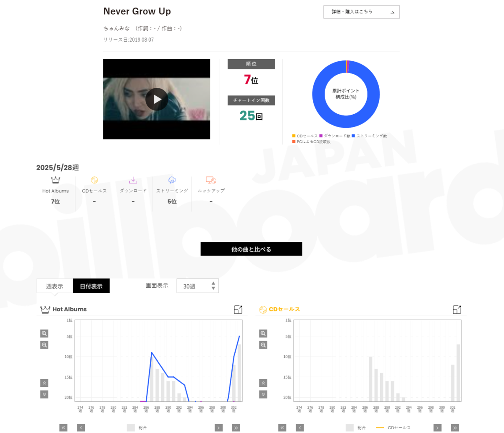Image resolution: width=504 pixels, height=433 pixels.
Task: Toggle 総合 legend in Hot Albums chart
Action: pyautogui.click(x=137, y=428)
